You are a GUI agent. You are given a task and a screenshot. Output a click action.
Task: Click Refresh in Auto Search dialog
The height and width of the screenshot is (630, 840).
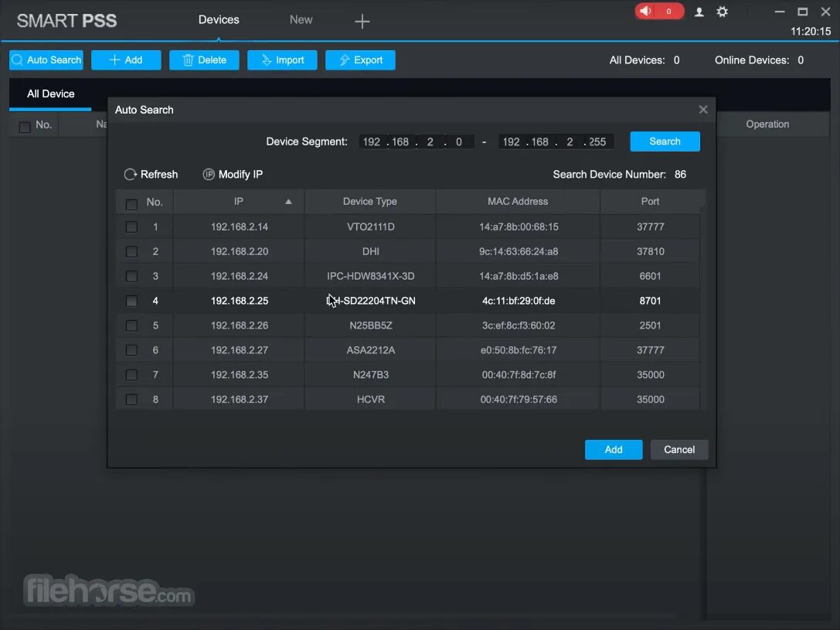point(151,175)
